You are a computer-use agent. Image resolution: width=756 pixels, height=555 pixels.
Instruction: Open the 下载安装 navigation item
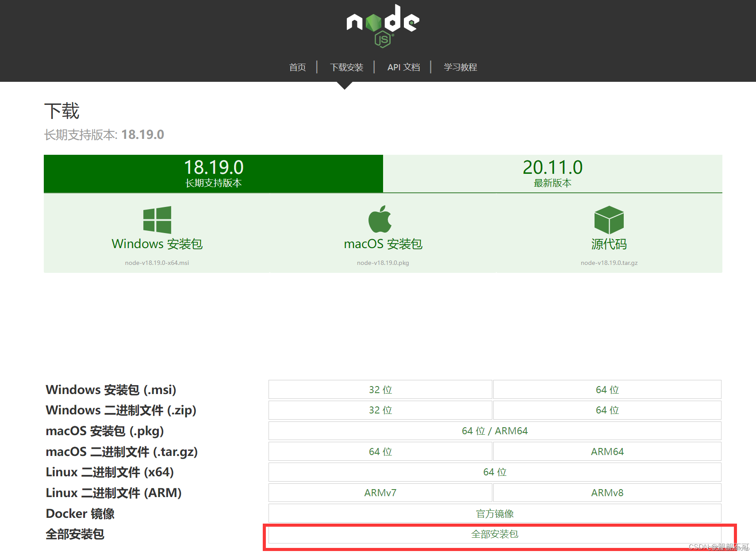[x=346, y=67]
